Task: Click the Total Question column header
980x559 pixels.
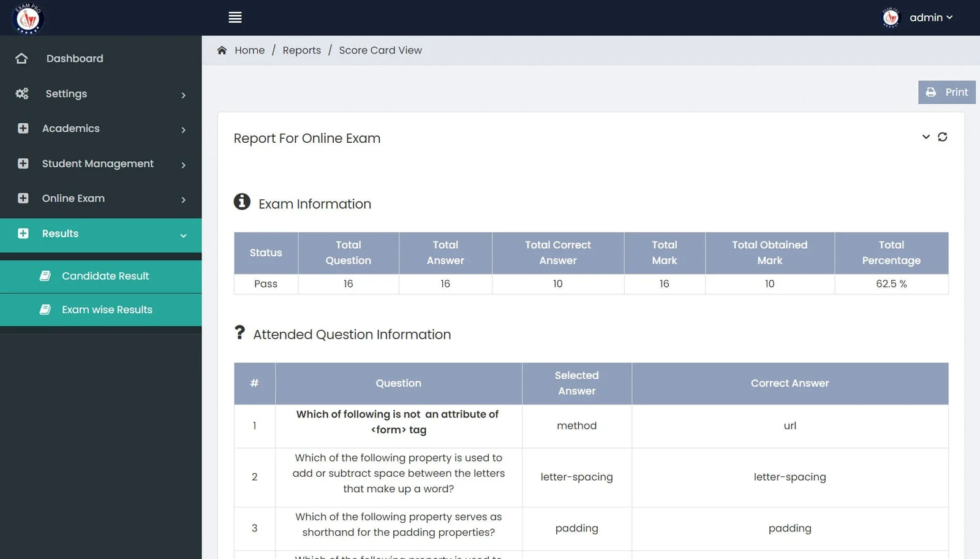Action: click(349, 253)
